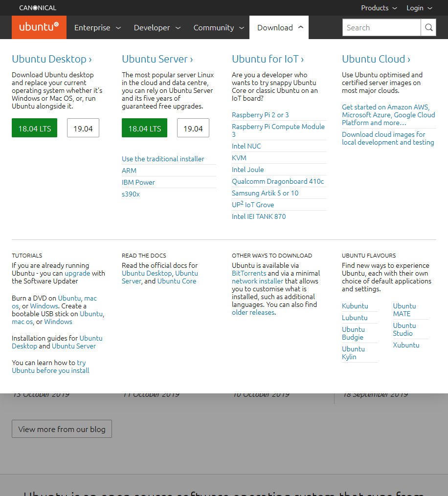This screenshot has width=448, height=496.
Task: Open the Intel NUC link
Action: 246,146
